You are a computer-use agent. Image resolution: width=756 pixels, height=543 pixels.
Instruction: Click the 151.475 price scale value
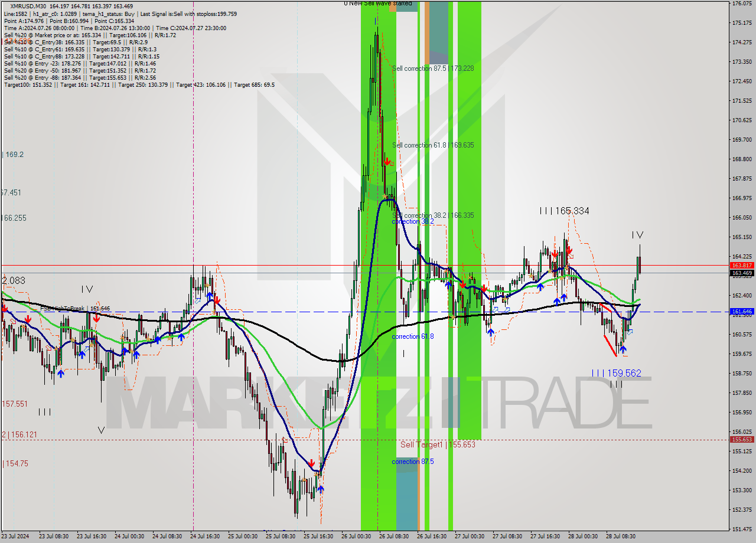(742, 529)
